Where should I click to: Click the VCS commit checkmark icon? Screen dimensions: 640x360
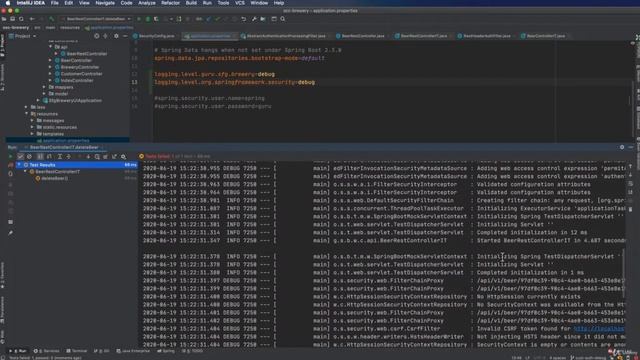pos(217,19)
